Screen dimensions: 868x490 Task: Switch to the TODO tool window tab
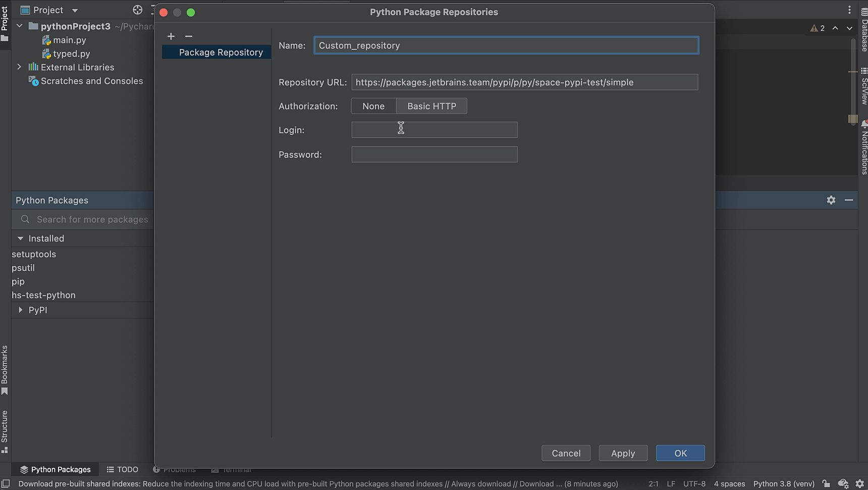(x=123, y=469)
